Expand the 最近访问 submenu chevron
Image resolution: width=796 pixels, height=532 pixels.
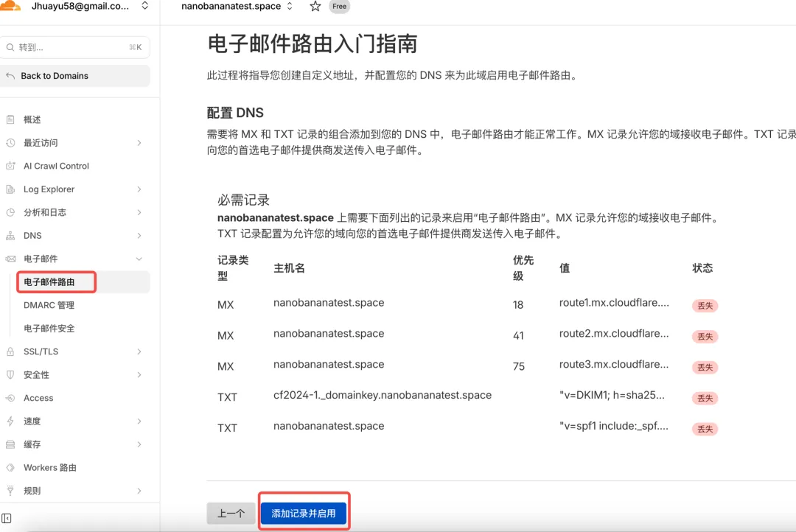tap(139, 143)
